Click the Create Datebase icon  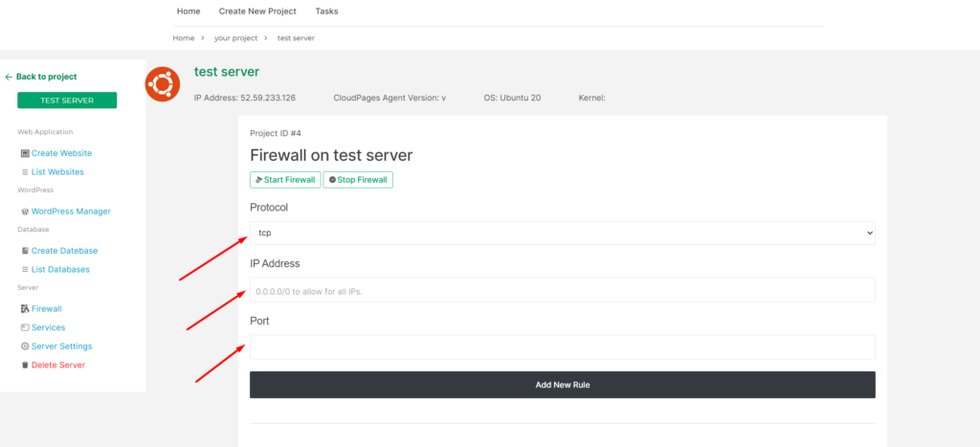(x=25, y=251)
